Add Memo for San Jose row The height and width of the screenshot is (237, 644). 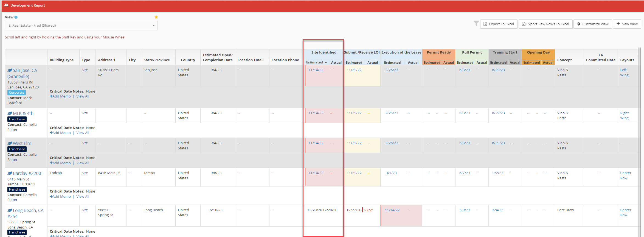(60, 96)
